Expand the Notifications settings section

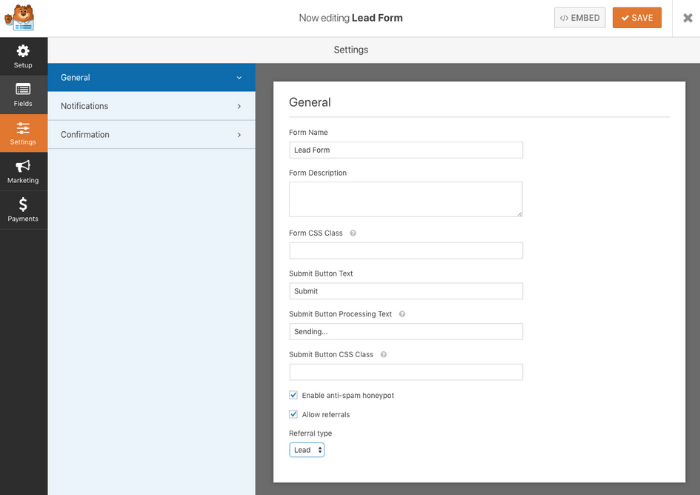[x=151, y=106]
